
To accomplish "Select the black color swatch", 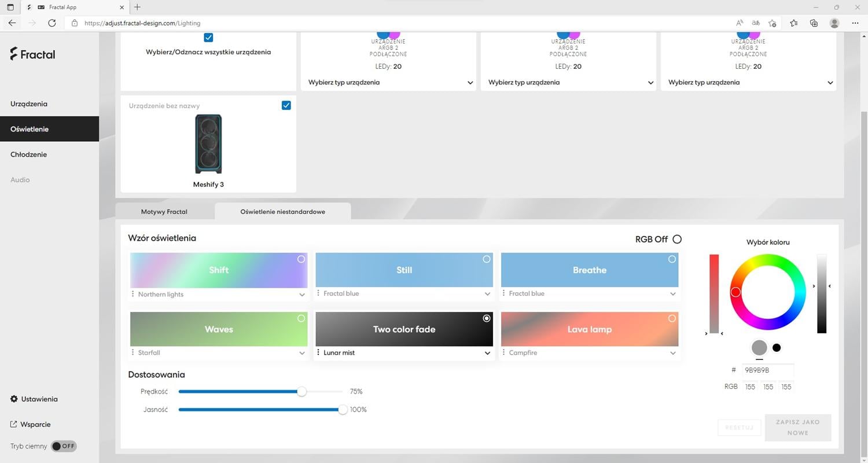I will click(777, 348).
